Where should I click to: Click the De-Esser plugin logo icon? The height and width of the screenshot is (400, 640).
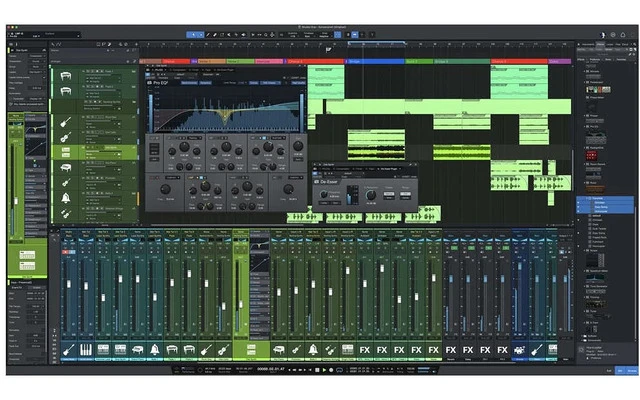click(x=316, y=182)
